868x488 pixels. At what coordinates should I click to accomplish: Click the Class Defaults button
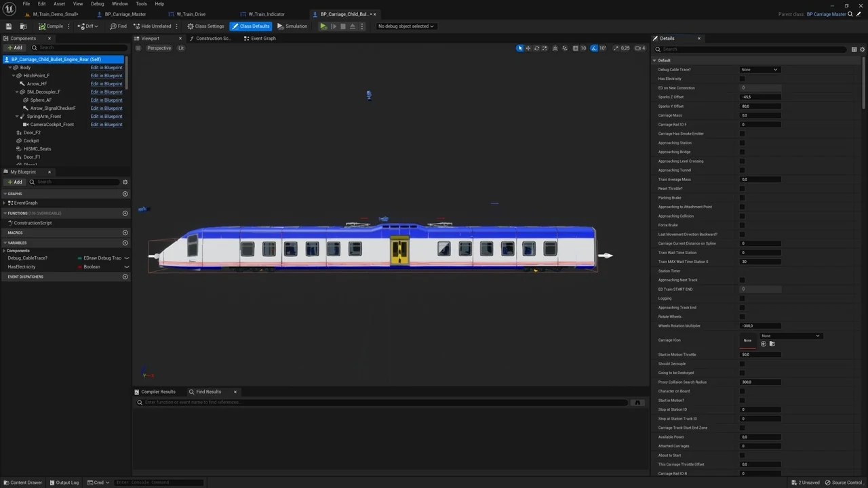click(x=251, y=26)
